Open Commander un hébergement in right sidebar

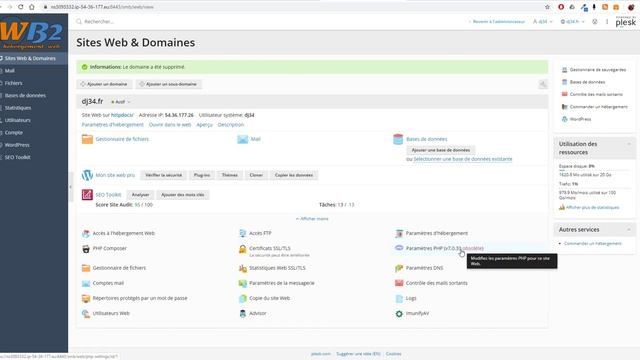coord(598,107)
